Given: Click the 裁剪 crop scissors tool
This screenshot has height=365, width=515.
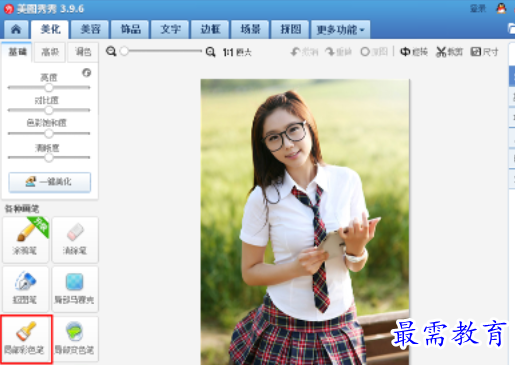Looking at the screenshot, I should 449,52.
